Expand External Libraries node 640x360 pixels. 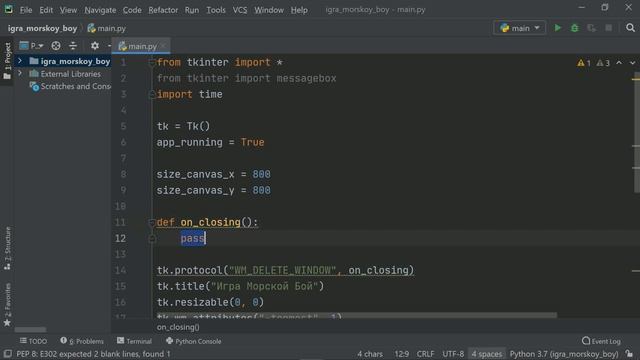pos(20,73)
